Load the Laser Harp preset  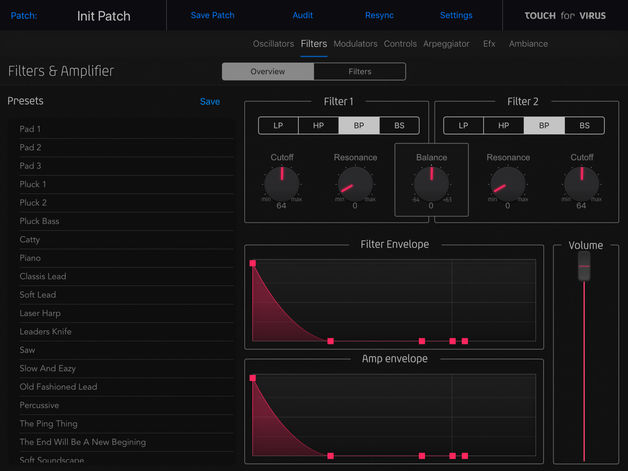tap(125, 313)
